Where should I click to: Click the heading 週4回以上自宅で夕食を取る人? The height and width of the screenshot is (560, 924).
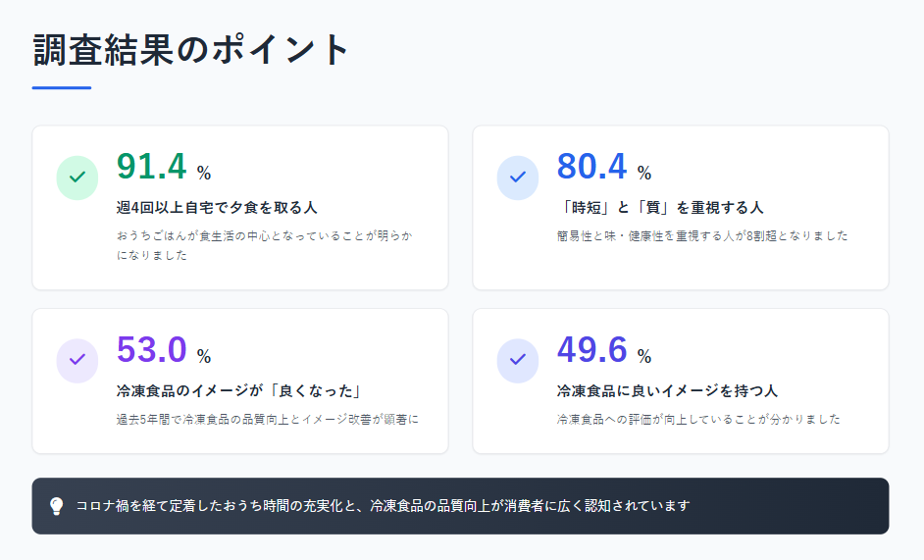217,208
